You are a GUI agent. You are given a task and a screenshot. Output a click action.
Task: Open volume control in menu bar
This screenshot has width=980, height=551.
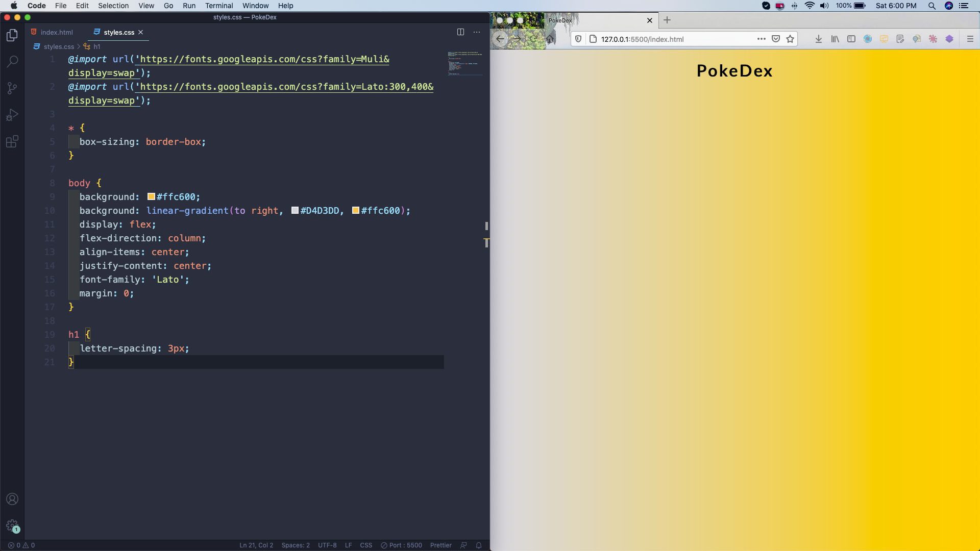coord(824,6)
